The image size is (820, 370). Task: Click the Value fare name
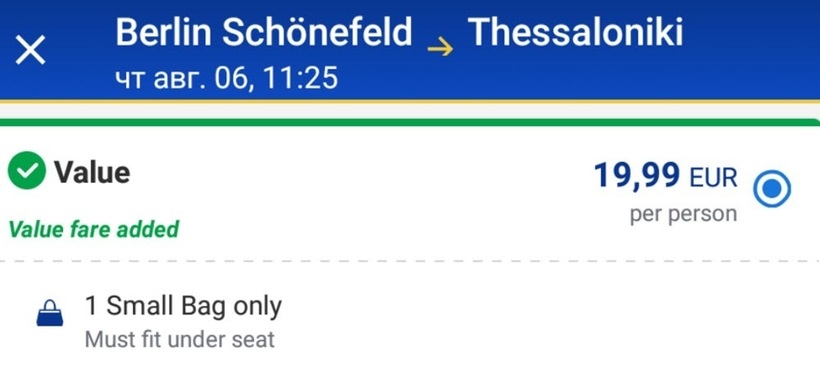[92, 171]
